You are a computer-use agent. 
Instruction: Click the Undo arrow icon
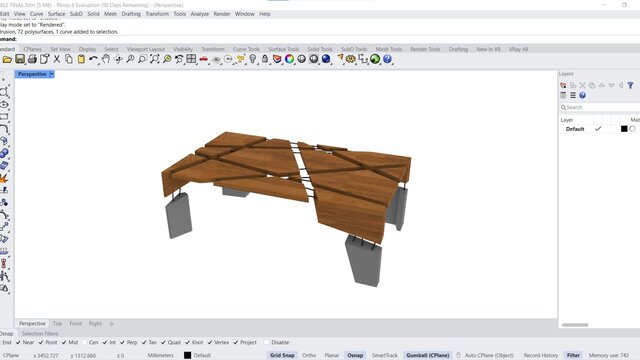[93, 59]
